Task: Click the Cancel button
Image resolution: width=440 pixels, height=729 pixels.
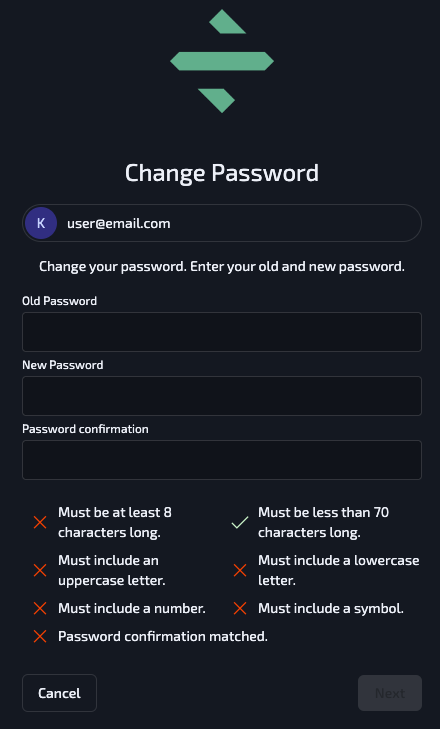Action: 60,693
